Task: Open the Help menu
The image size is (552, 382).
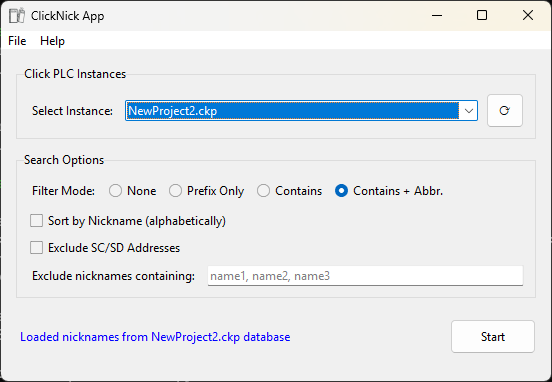Action: (52, 41)
